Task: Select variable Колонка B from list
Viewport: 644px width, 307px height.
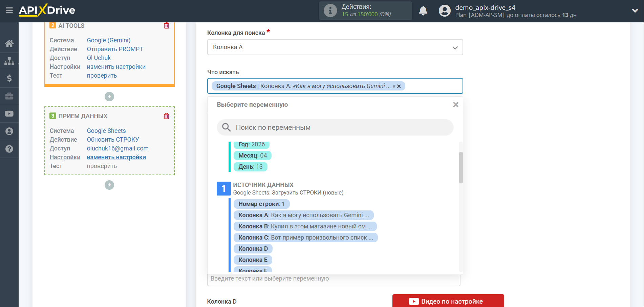Action: point(305,226)
